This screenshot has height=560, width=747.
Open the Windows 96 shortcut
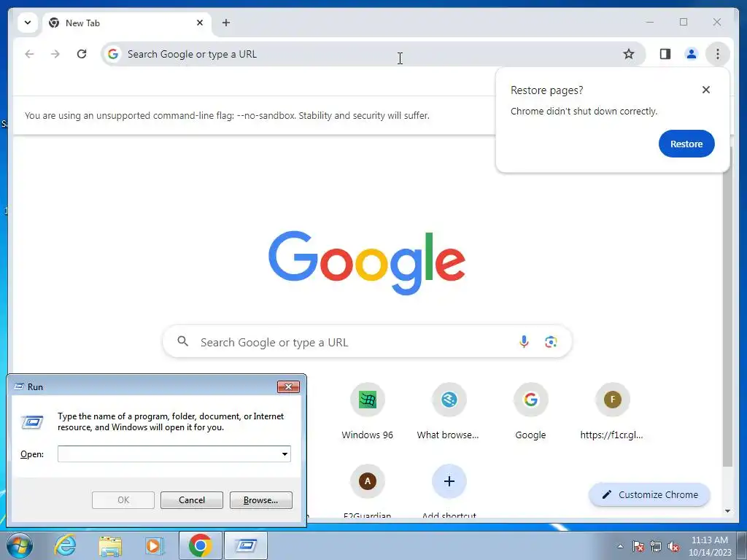368,412
